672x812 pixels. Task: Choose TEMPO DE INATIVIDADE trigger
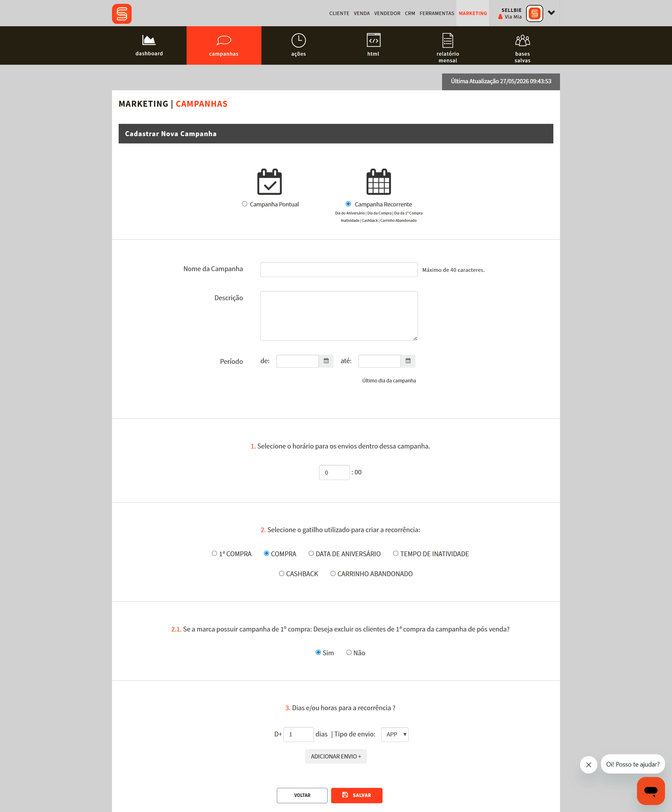pyautogui.click(x=395, y=553)
